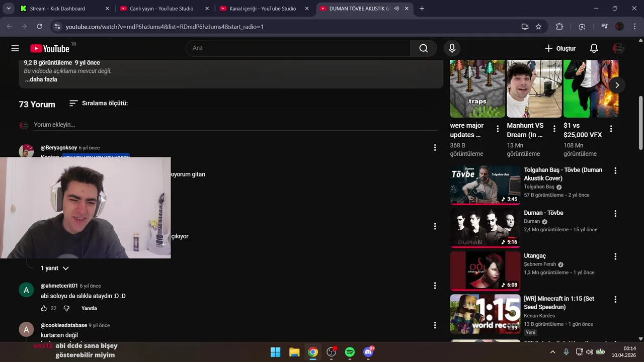Dislike the @ahmetcerit01 comment
Screen dimensions: 644x362
click(66, 308)
